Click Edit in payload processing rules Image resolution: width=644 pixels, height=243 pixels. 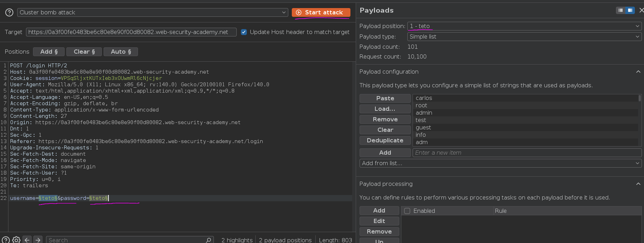coord(379,221)
